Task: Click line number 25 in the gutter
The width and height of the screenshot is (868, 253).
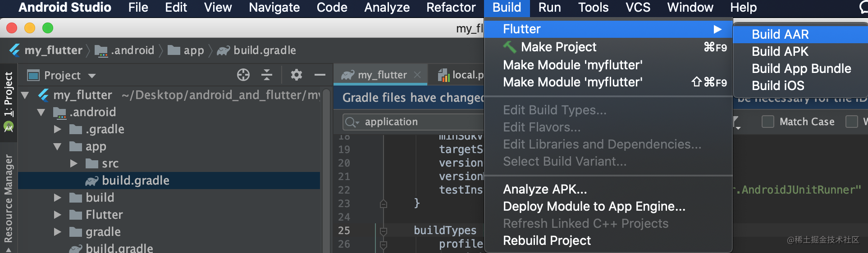Action: pyautogui.click(x=344, y=230)
